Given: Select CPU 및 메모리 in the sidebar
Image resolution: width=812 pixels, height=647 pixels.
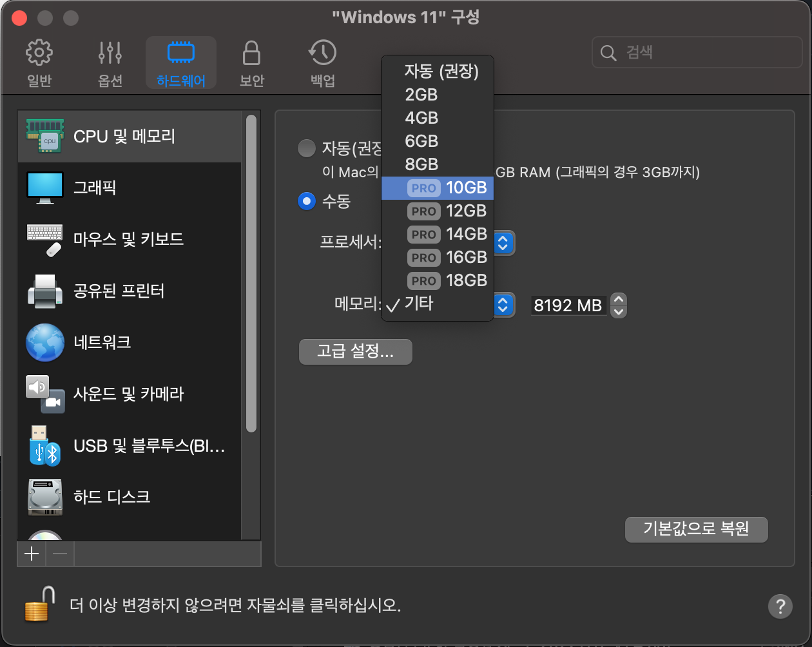Looking at the screenshot, I should 130,136.
